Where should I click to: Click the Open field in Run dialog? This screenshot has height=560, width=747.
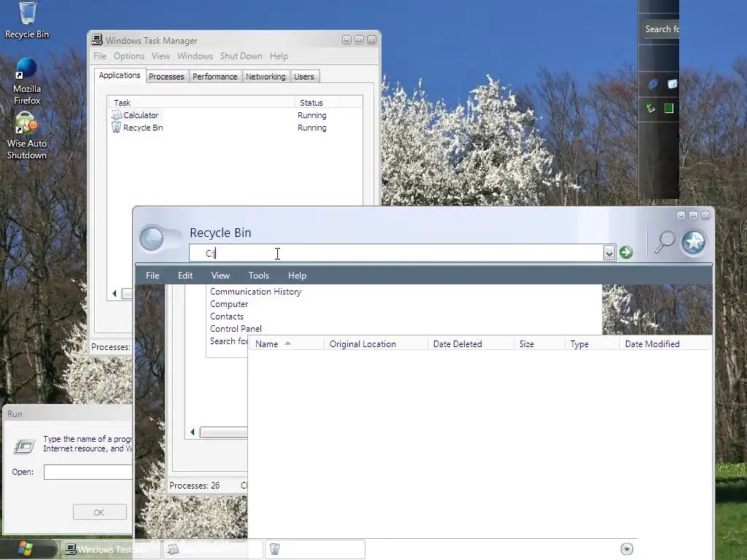coord(88,472)
